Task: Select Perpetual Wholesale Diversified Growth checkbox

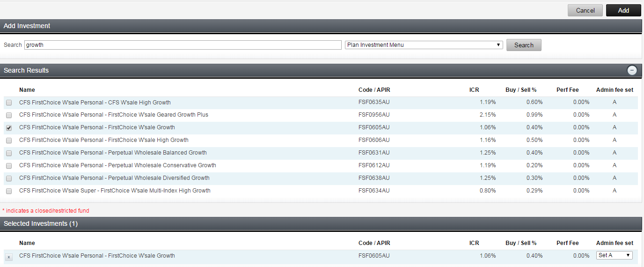Action: [x=9, y=178]
